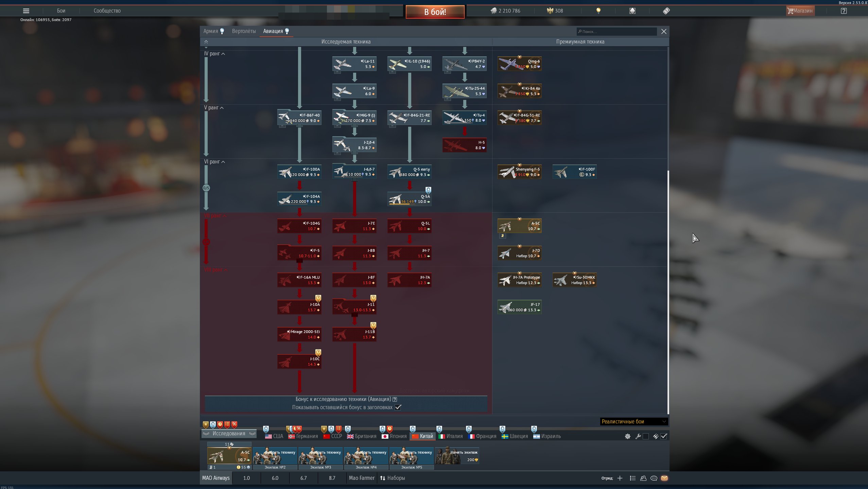The image size is (868, 489).
Task: Toggle the auto-repair wrench checkbox
Action: (646, 436)
